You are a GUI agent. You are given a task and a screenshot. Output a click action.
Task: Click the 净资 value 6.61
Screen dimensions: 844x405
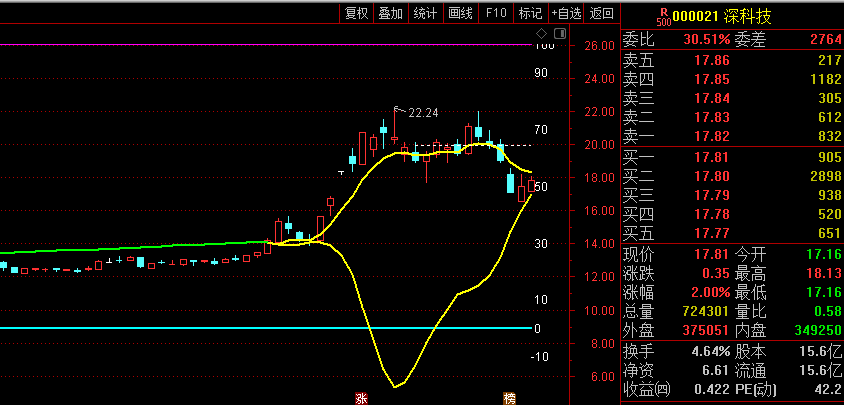[715, 371]
